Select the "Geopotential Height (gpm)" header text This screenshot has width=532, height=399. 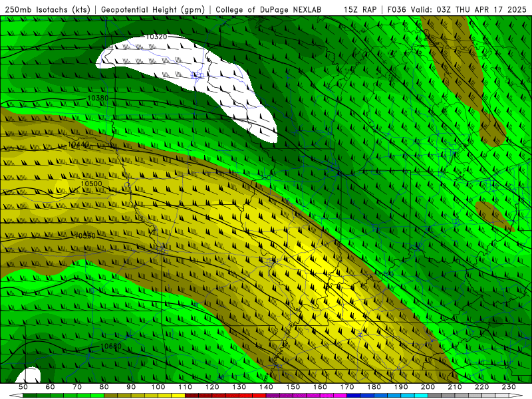click(x=153, y=10)
